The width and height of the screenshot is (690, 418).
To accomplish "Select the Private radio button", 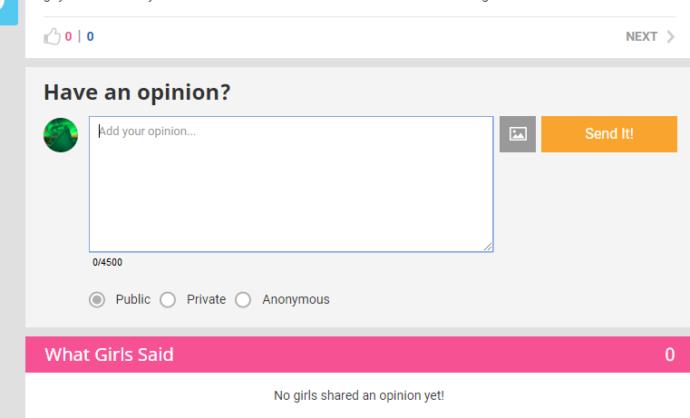I will 168,300.
